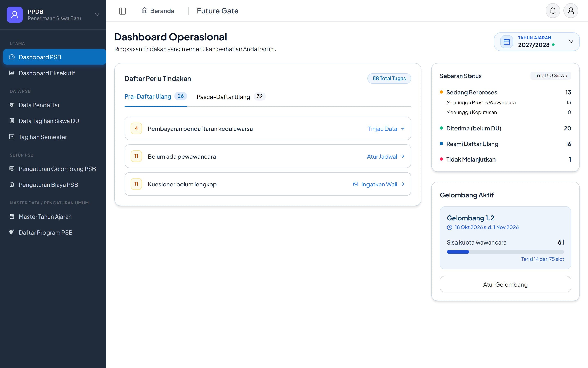Click the Dashboard Eksekutif chart icon
This screenshot has height=368, width=588.
coord(12,73)
